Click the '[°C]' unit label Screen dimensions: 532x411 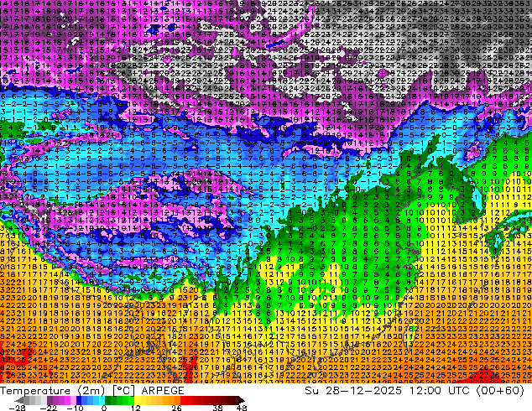pos(123,391)
